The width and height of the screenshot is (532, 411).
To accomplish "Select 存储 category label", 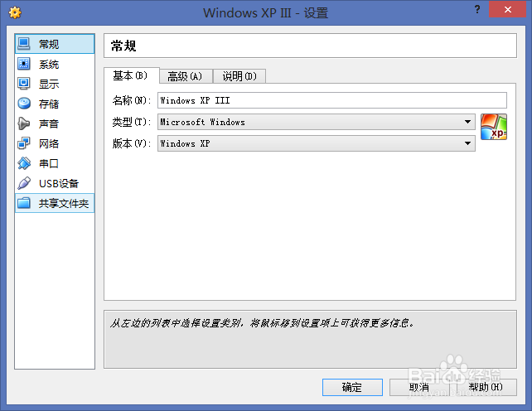I will click(x=49, y=104).
